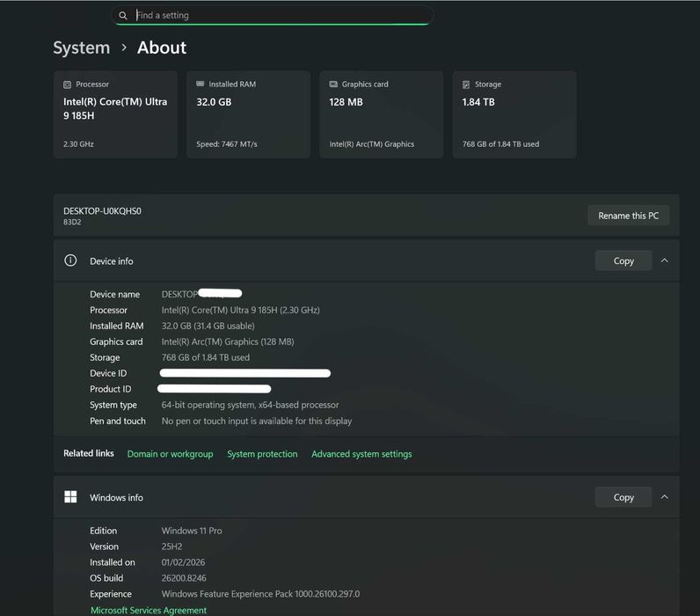Click the Graphics card icon

[333, 84]
